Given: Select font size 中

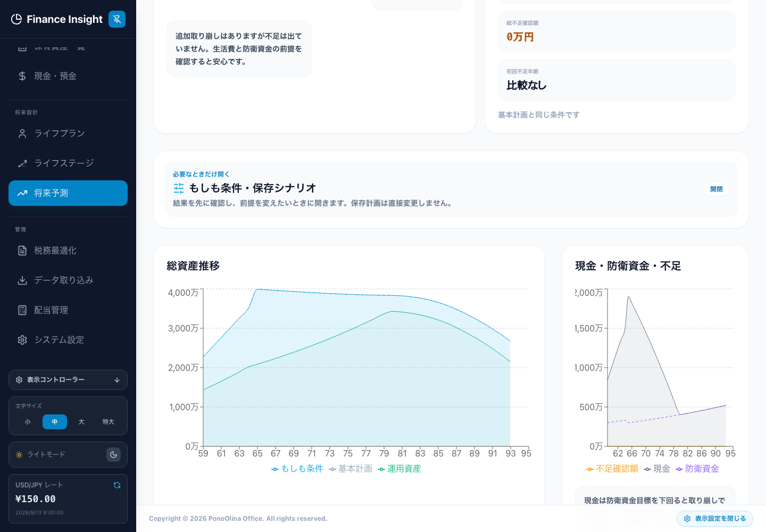Looking at the screenshot, I should coord(55,422).
